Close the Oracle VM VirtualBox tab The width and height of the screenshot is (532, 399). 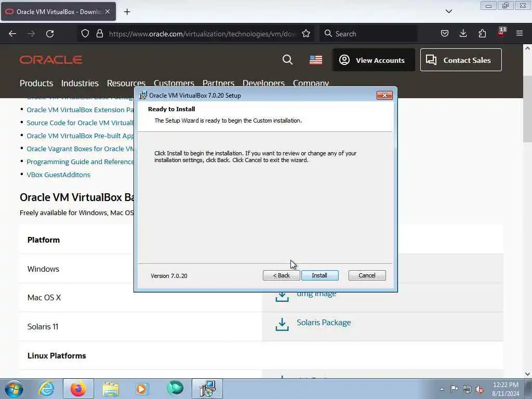pos(108,11)
